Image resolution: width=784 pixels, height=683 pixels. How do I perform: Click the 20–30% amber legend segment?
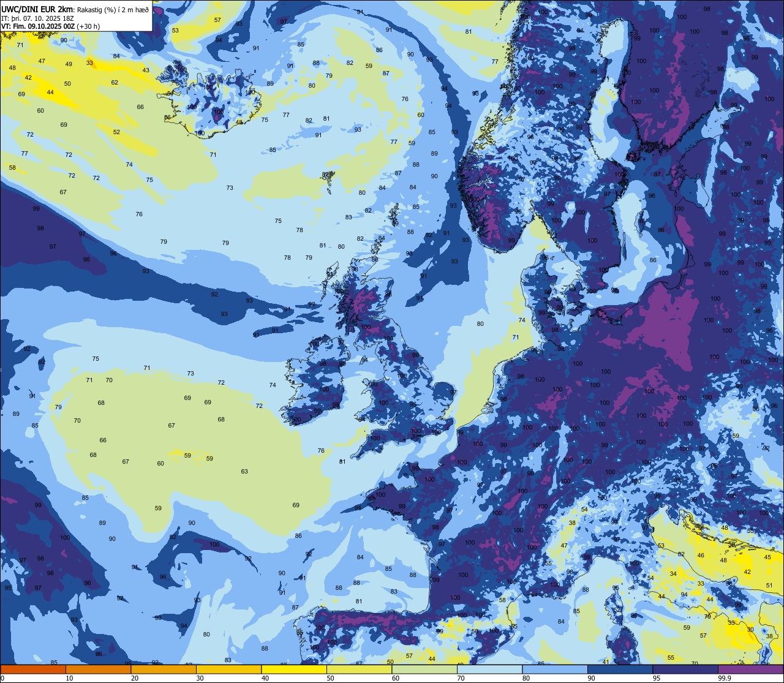[x=164, y=669]
